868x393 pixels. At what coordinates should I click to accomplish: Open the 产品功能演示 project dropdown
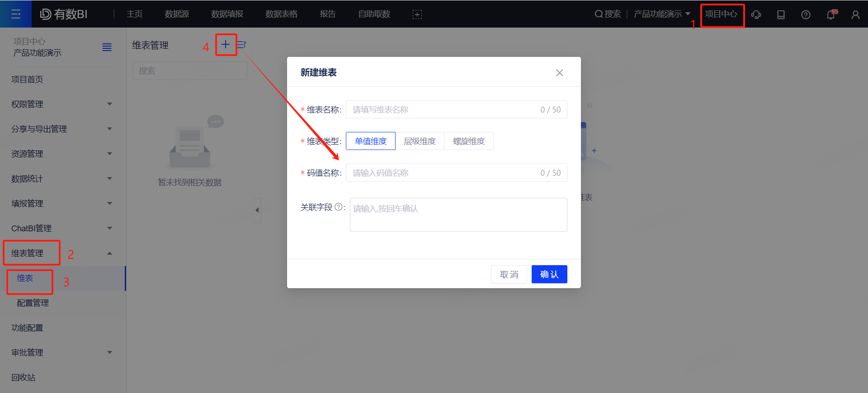tap(662, 14)
